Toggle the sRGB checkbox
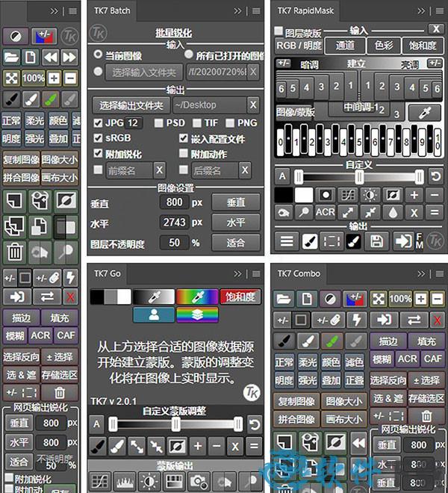This screenshot has width=448, height=493. [98, 137]
